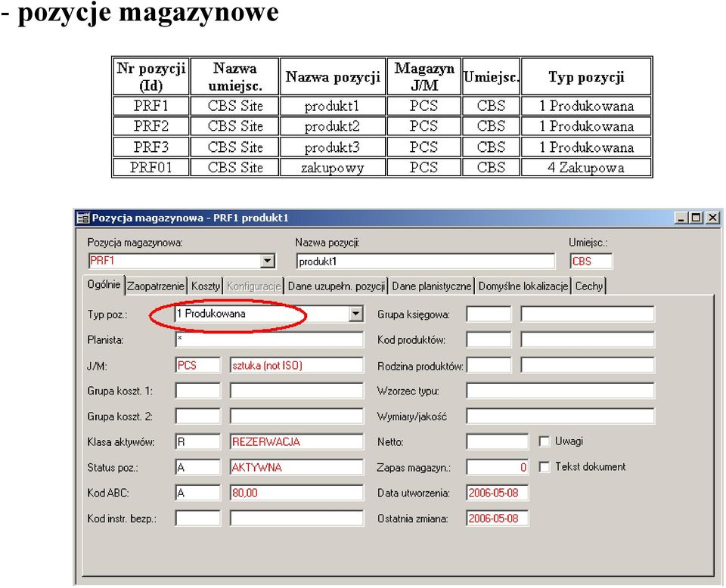Click the Grupa koszt. 2 code field

click(197, 416)
